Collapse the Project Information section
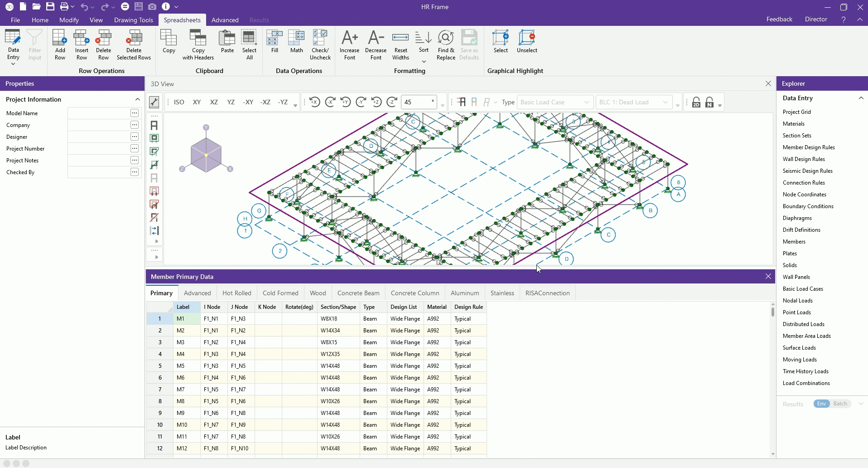This screenshot has width=868, height=468. click(137, 99)
